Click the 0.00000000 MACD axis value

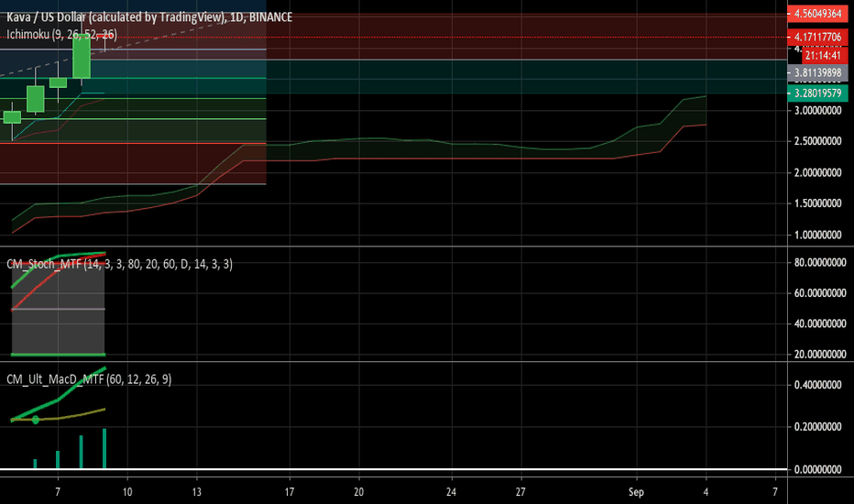[817, 470]
